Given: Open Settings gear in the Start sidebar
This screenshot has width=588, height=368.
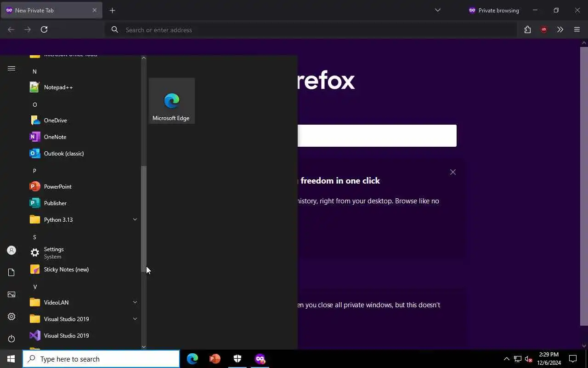Looking at the screenshot, I should [11, 316].
